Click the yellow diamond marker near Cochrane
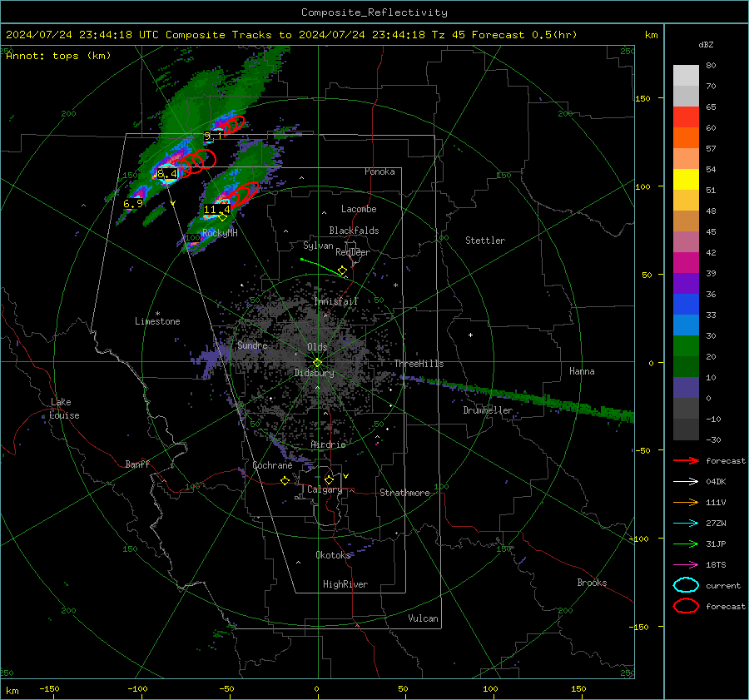The width and height of the screenshot is (749, 700). pos(285,481)
